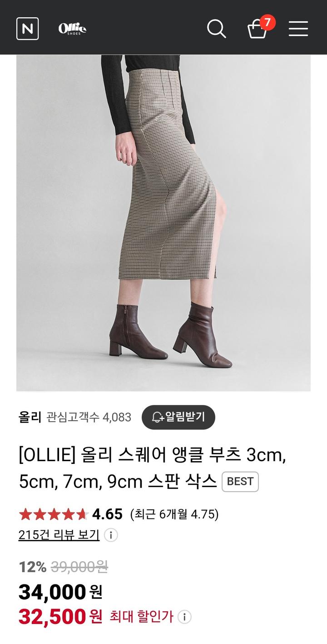Tap the bell icon in 알림받기
Screen dimensions: 327x644
(157, 417)
